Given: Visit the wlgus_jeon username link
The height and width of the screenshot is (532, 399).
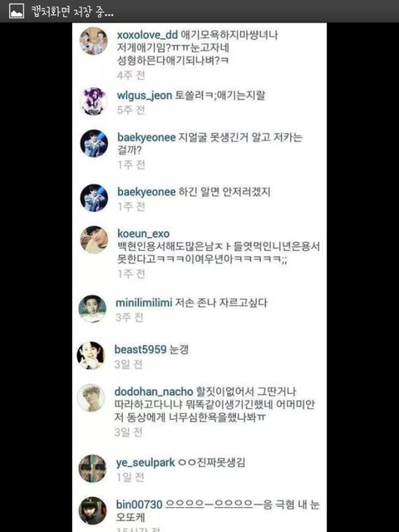Looking at the screenshot, I should [x=145, y=96].
